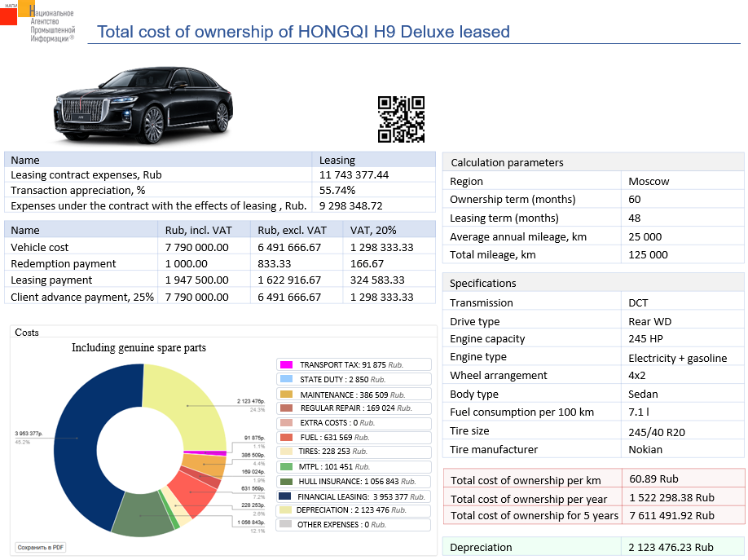Image resolution: width=748 pixels, height=560 pixels.
Task: Click the HULL INSURANCE: 1 056 843 entry
Action: click(354, 481)
